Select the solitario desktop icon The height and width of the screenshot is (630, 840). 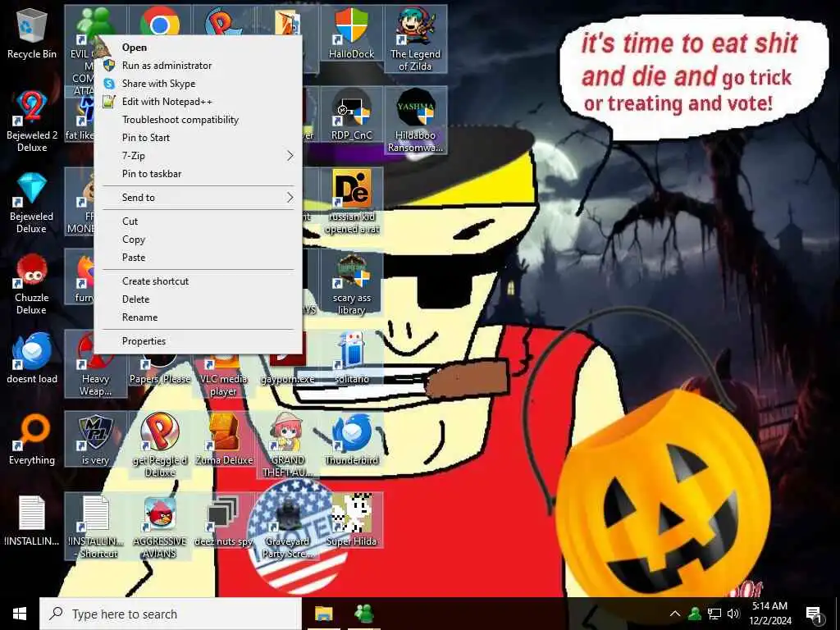point(351,358)
